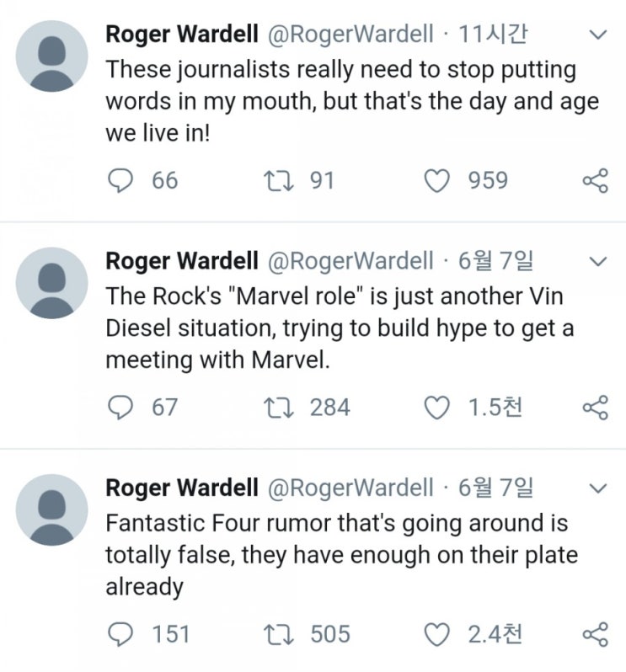Retweet the tweet with 284 retweets
The height and width of the screenshot is (672, 626).
click(x=278, y=407)
